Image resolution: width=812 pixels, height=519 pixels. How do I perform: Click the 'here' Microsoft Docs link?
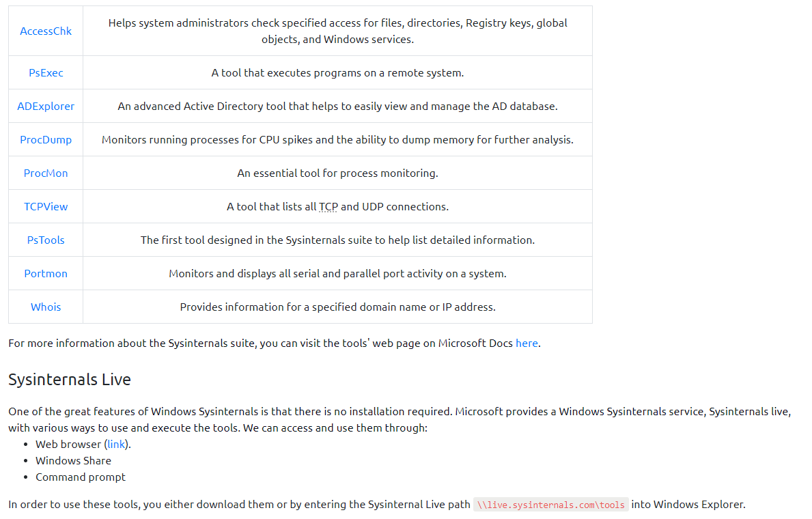pos(526,343)
